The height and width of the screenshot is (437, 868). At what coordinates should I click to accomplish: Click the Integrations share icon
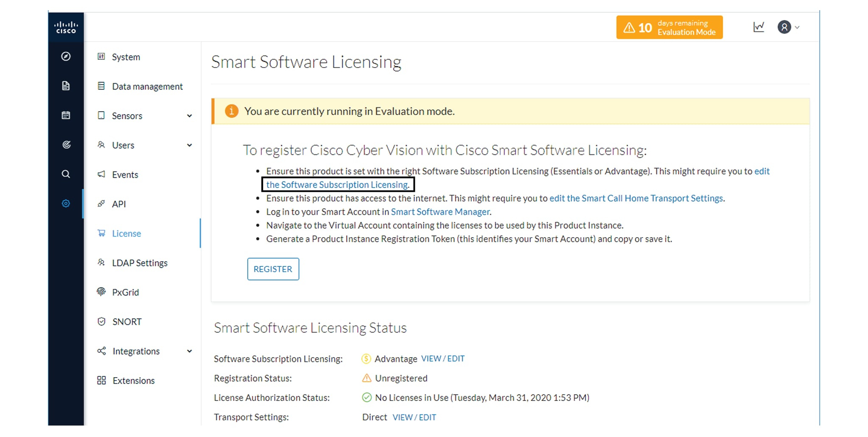click(x=101, y=351)
